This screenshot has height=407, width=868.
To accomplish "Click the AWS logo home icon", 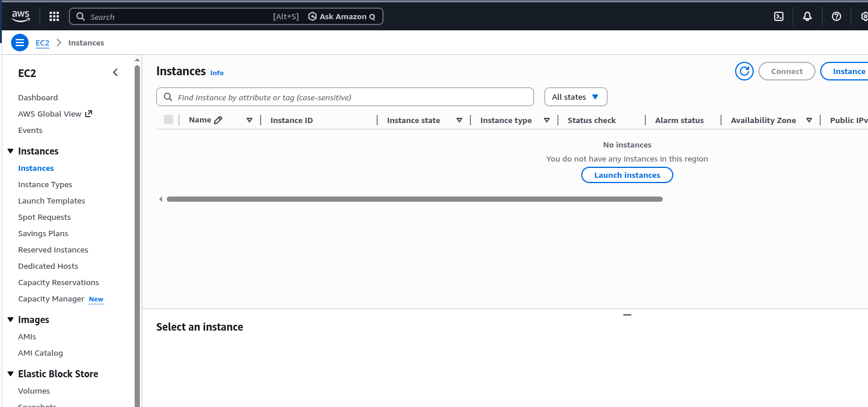I will (20, 16).
